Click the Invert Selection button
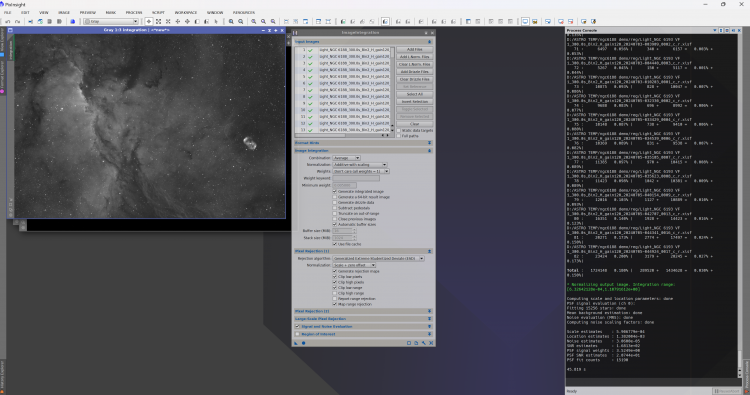 click(x=414, y=101)
